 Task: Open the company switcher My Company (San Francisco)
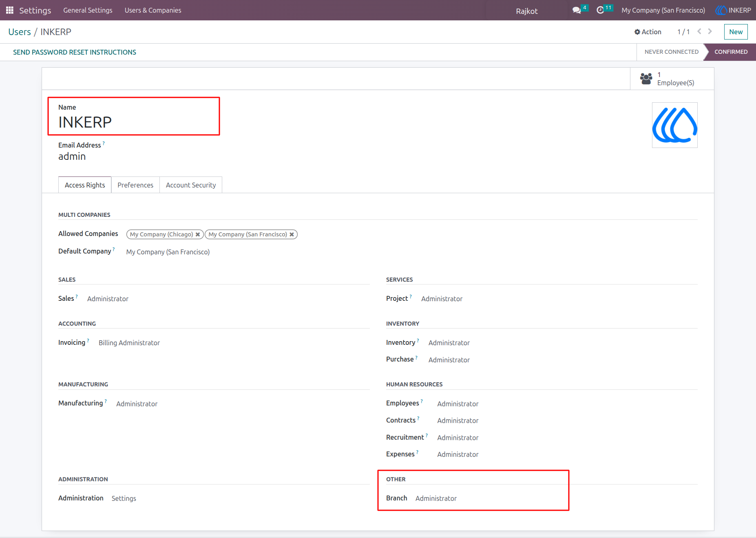[663, 10]
